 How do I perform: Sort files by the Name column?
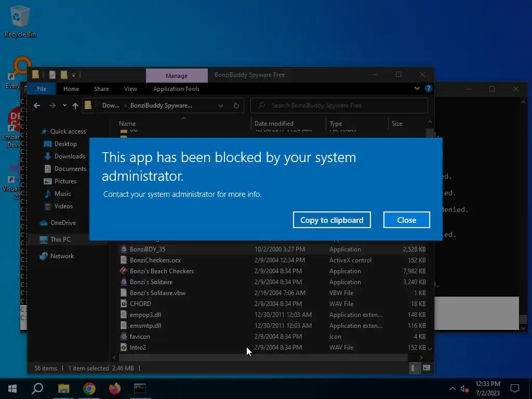[x=127, y=124]
